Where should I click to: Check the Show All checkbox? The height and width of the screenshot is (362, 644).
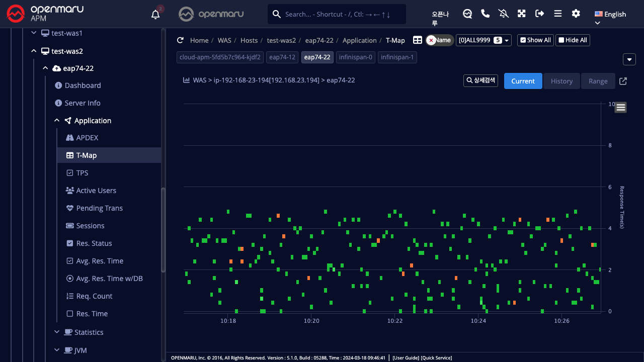click(535, 40)
